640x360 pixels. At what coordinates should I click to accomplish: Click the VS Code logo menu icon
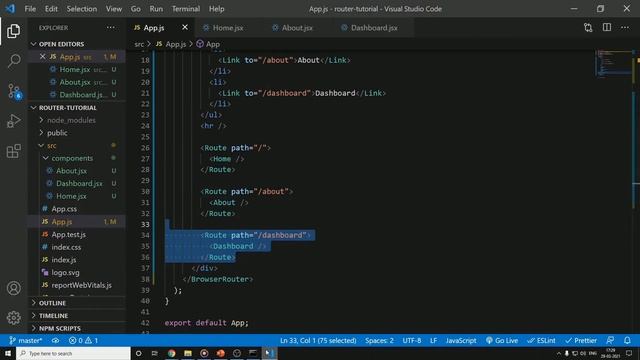(10, 9)
